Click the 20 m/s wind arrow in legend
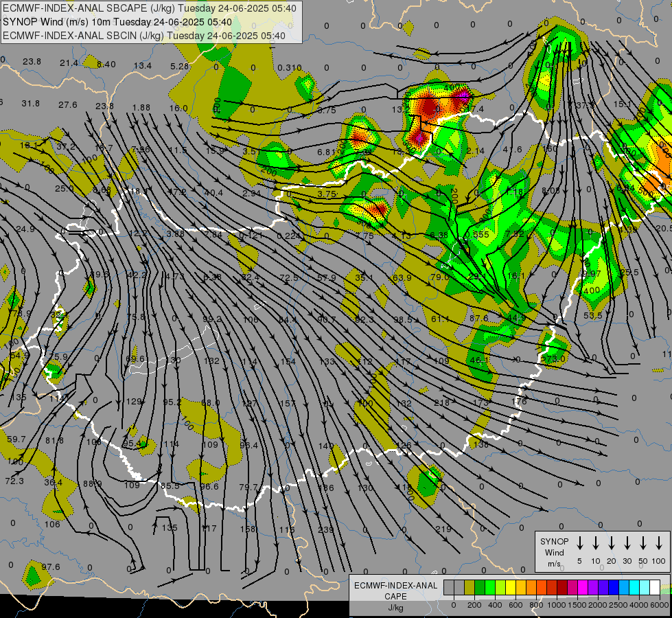 [611, 543]
